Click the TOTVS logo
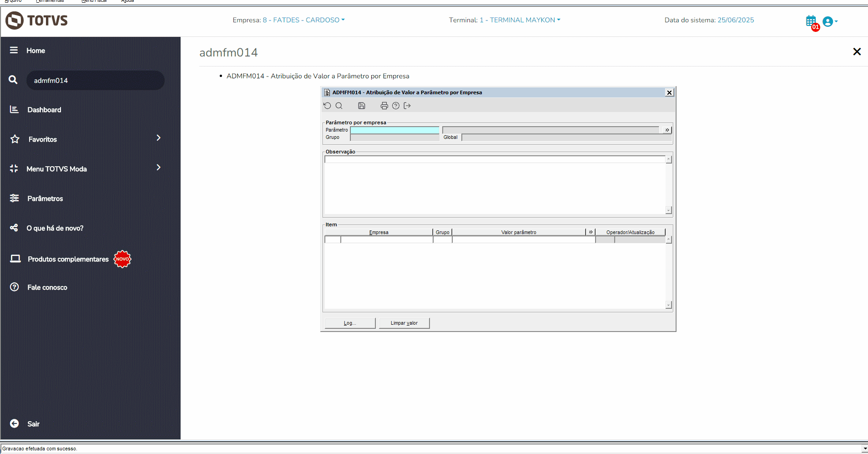868x454 pixels. [x=36, y=20]
